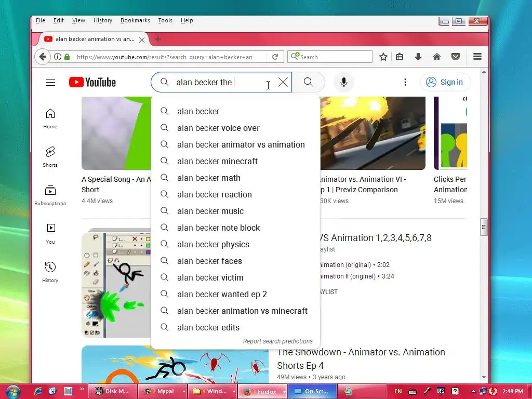
Task: Open History in the YouTube sidebar
Action: 50,272
